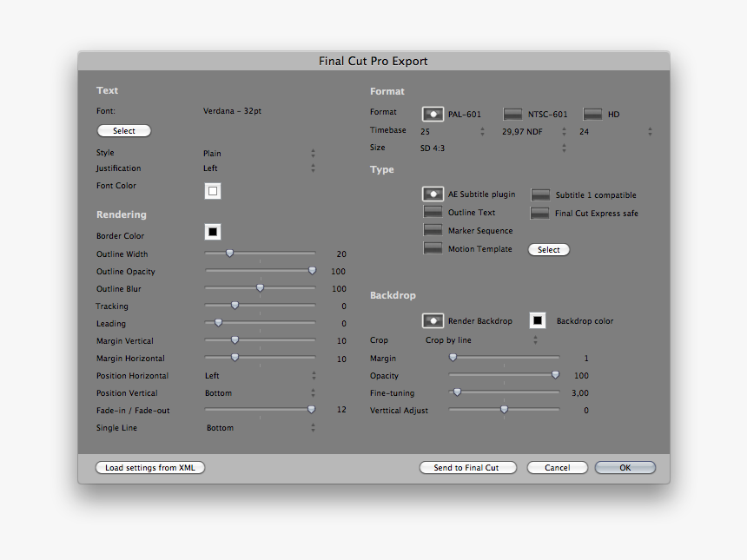Viewport: 747px width, 560px height.
Task: Select the NTSC-601 format option
Action: tap(512, 115)
